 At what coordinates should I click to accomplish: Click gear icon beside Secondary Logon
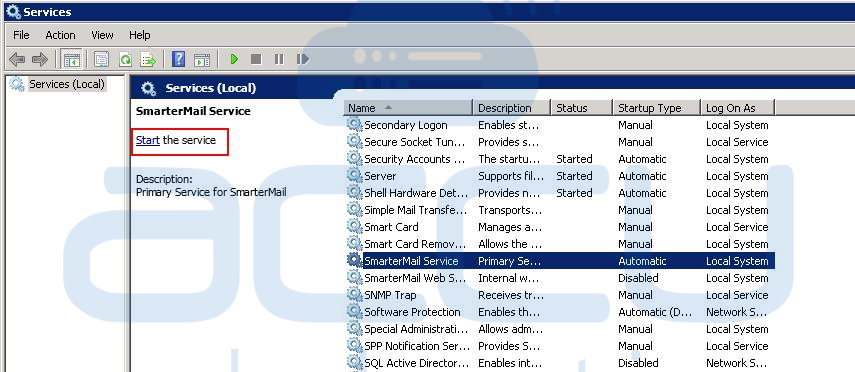354,124
